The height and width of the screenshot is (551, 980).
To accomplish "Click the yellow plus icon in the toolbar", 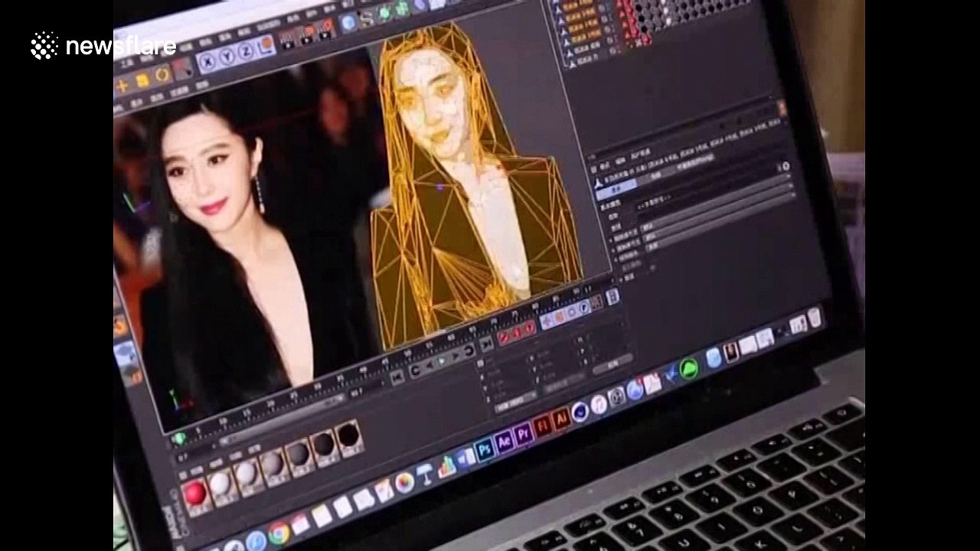I will point(122,86).
